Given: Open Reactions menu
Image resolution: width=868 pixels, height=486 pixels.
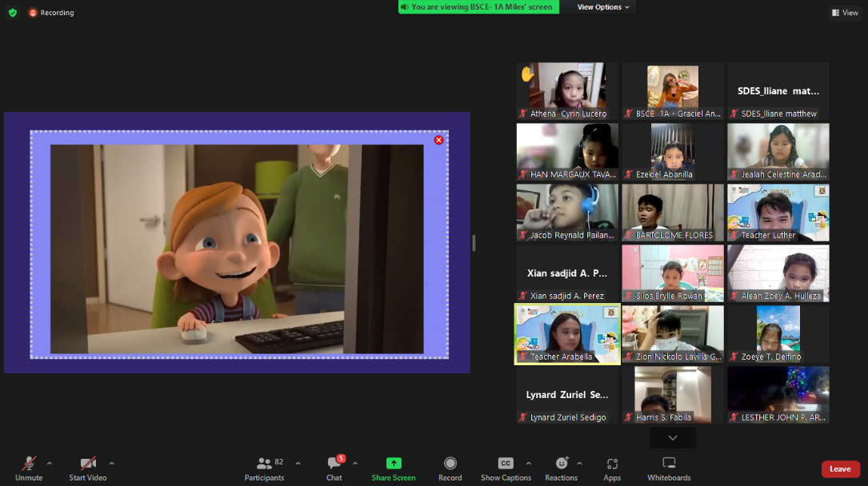Looking at the screenshot, I should click(x=562, y=468).
